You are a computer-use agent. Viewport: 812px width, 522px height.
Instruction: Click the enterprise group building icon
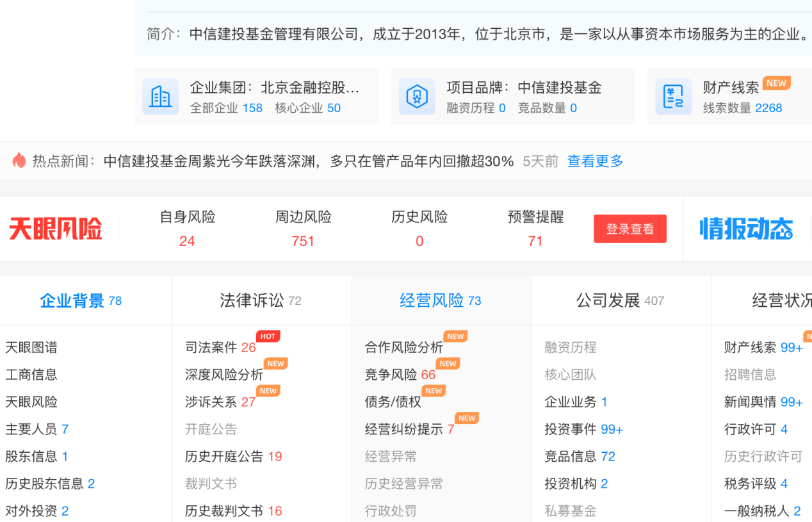tap(160, 97)
